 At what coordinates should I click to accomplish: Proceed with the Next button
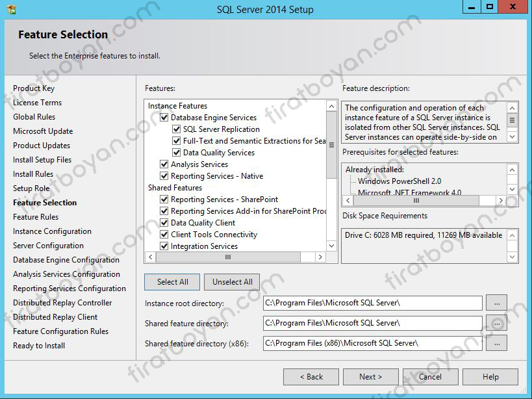pos(370,377)
